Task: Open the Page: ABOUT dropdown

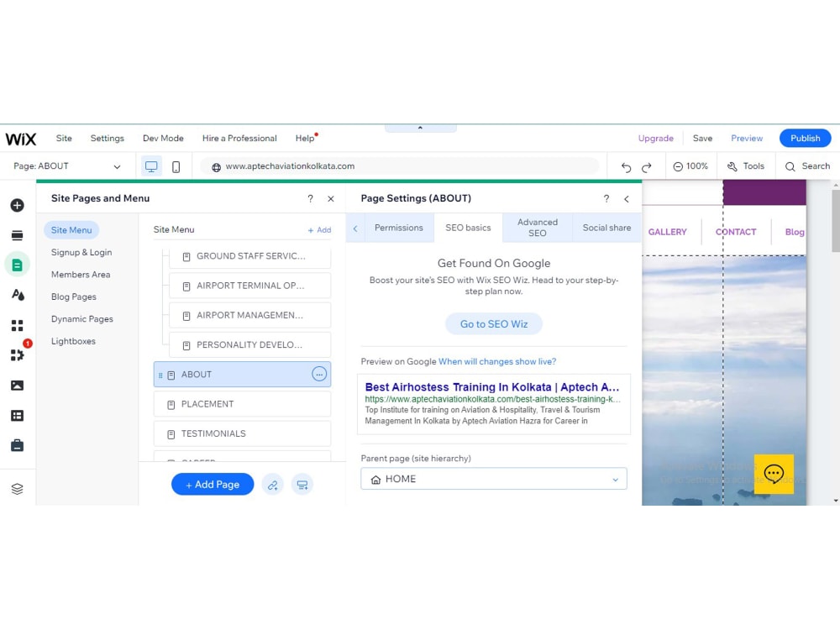Action: [67, 166]
